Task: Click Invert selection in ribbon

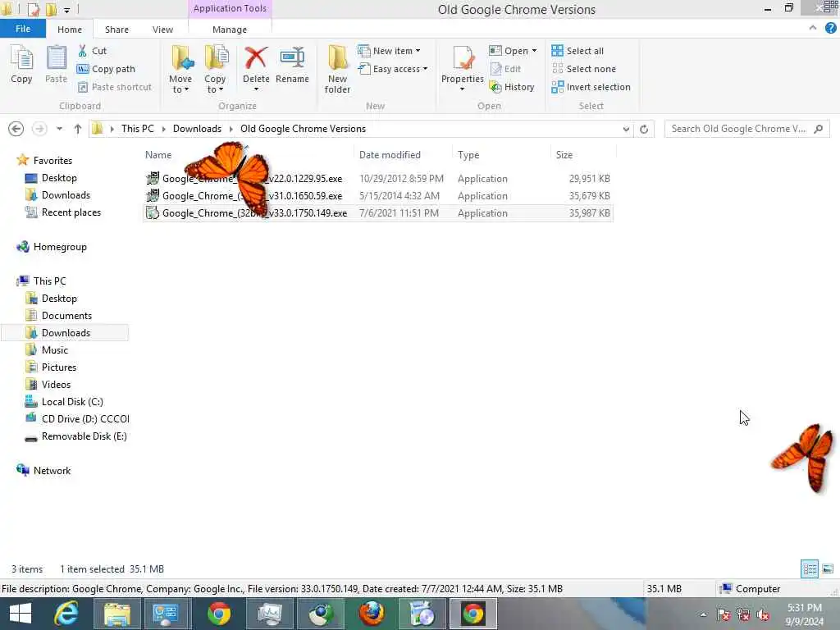Action: pos(591,87)
